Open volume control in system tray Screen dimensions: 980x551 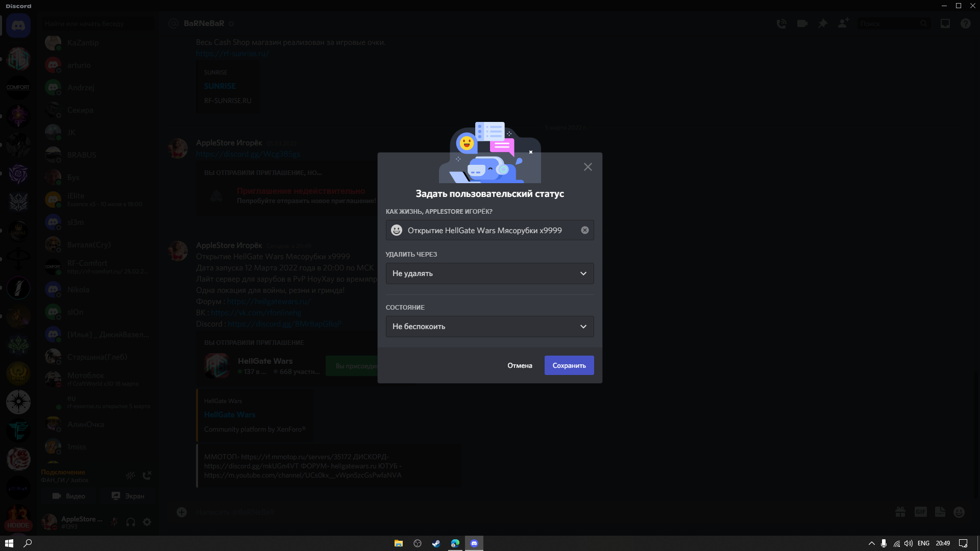[909, 543]
